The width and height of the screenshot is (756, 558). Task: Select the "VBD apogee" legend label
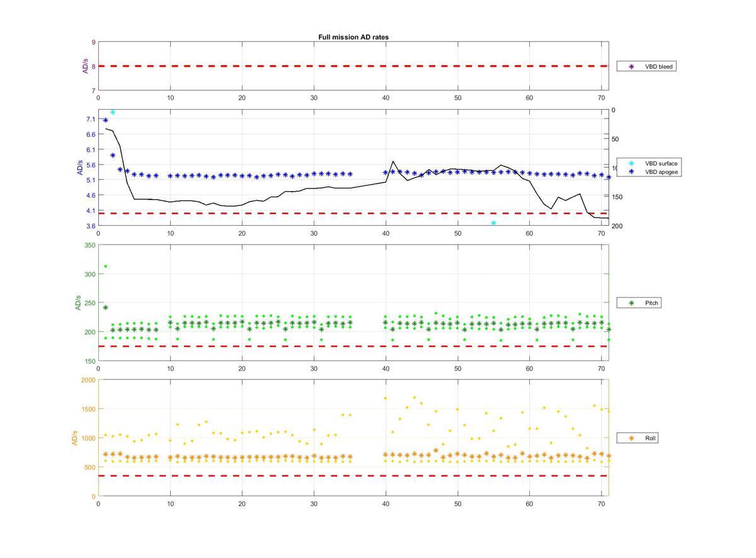click(661, 171)
